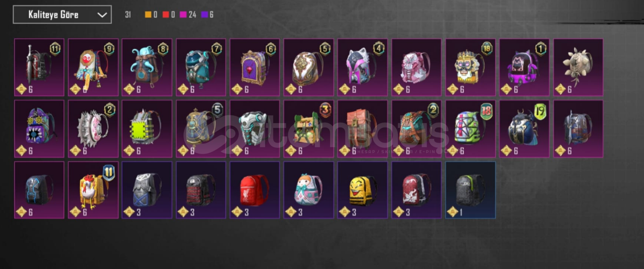Click the orange quality color filter
644x269 pixels.
pyautogui.click(x=148, y=15)
